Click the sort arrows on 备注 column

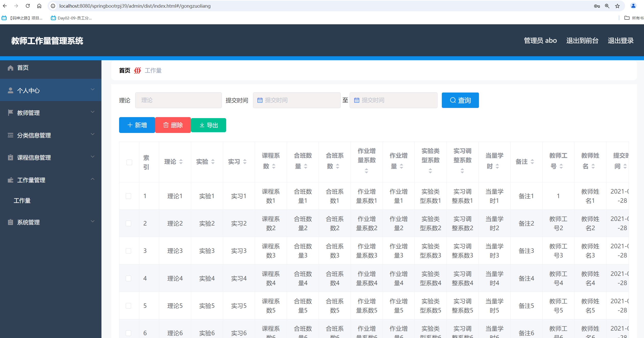(532, 162)
